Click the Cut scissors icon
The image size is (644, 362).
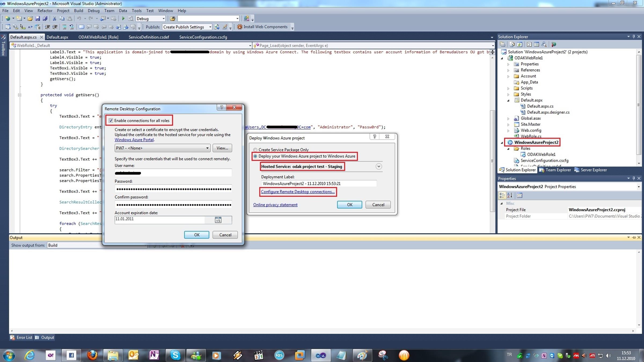[54, 19]
